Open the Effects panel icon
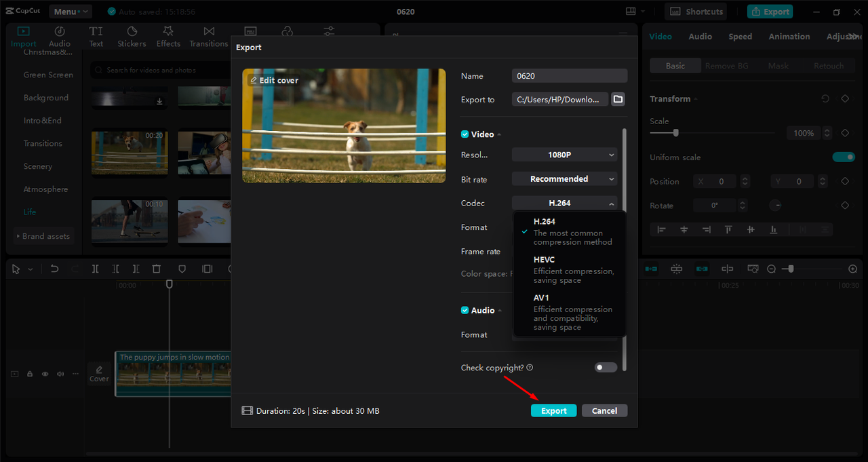 [x=168, y=31]
